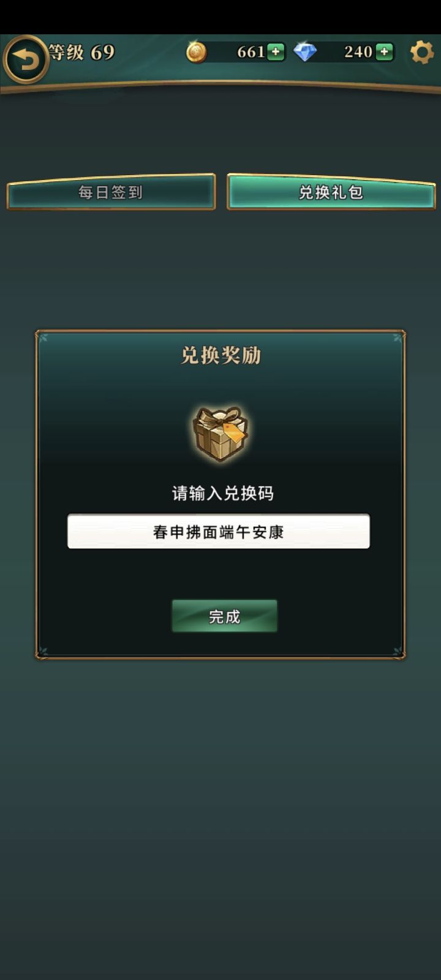The height and width of the screenshot is (980, 441).
Task: Click the 请输入兑换码 prompt text
Action: [223, 493]
